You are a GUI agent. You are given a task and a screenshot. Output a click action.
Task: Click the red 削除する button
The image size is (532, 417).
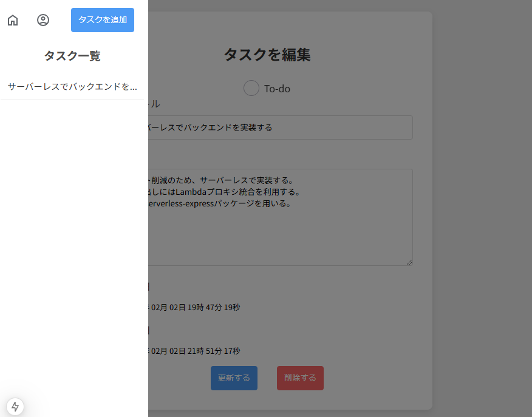click(300, 378)
